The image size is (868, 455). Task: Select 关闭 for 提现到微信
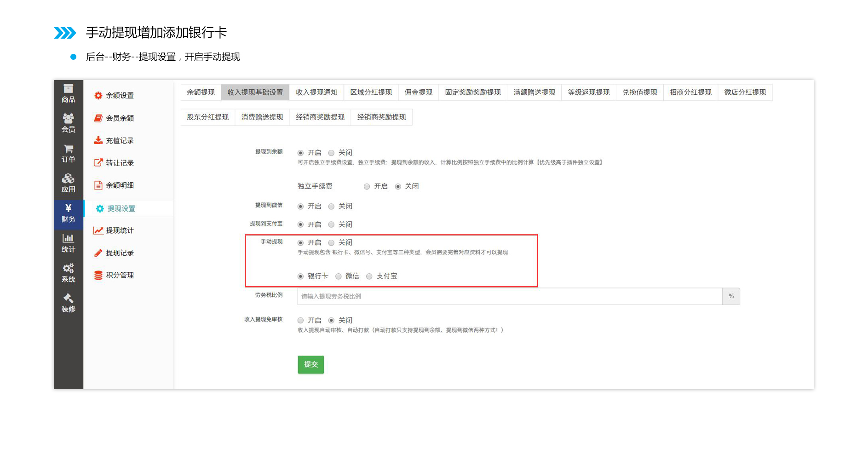(x=331, y=207)
